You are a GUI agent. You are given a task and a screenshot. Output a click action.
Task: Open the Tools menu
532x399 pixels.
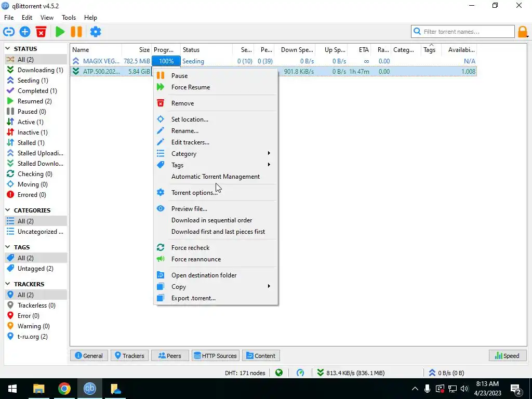click(69, 18)
